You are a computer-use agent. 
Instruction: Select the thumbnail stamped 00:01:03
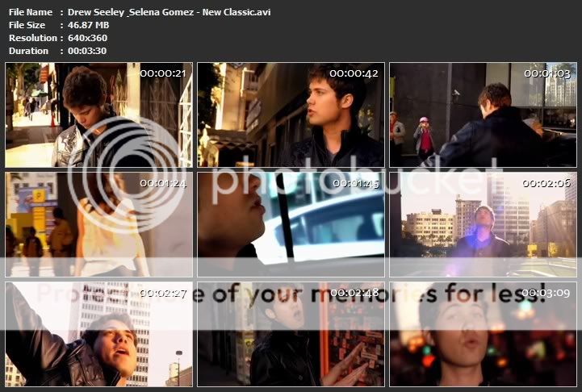click(483, 115)
